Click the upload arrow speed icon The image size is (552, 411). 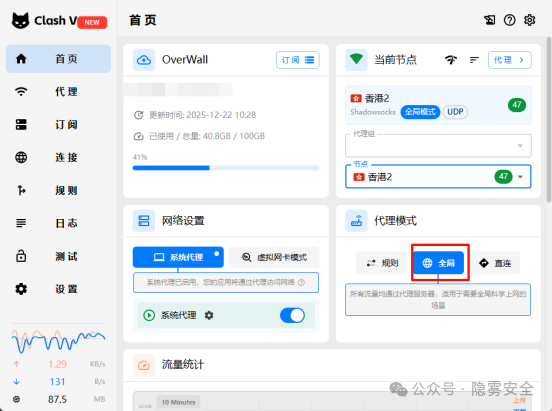tap(17, 364)
